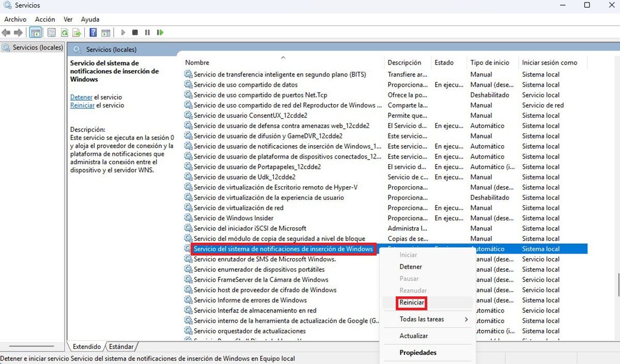Select Servicio de uso compartido de puertos Net.Tcp

pyautogui.click(x=260, y=95)
